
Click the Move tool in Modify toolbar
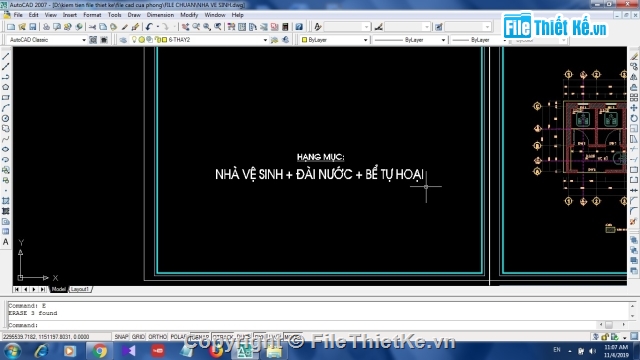[x=633, y=108]
